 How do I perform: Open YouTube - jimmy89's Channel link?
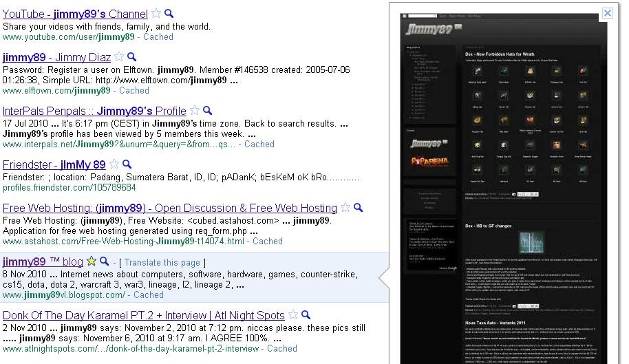tap(76, 14)
